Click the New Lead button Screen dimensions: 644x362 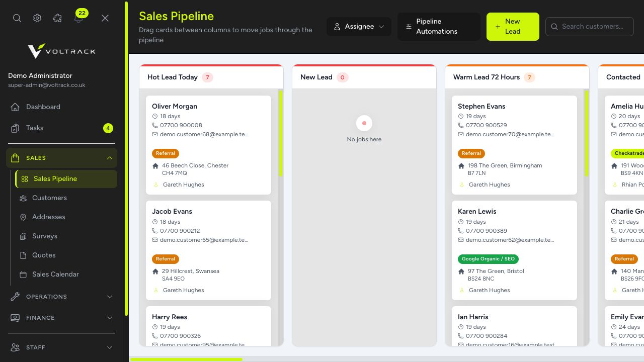513,27
